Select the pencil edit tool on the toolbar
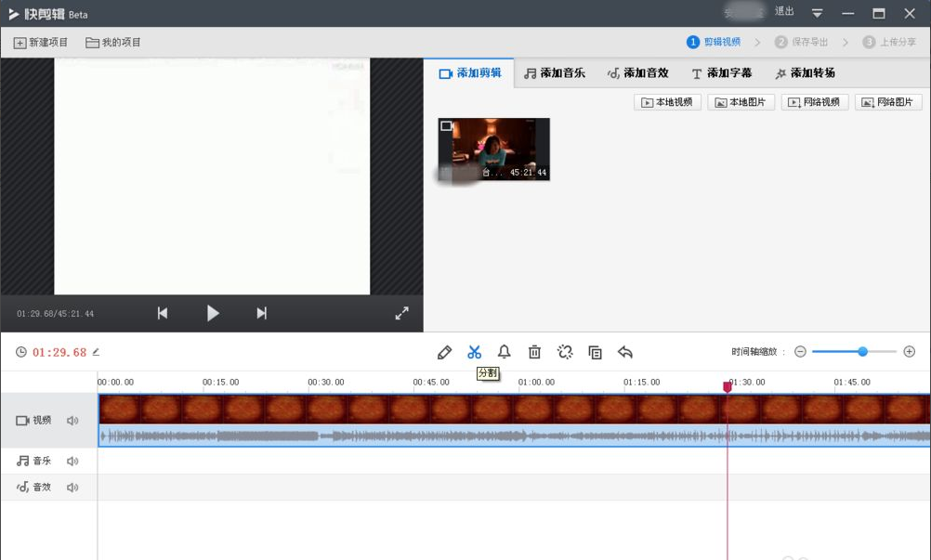The width and height of the screenshot is (931, 560). pyautogui.click(x=444, y=352)
